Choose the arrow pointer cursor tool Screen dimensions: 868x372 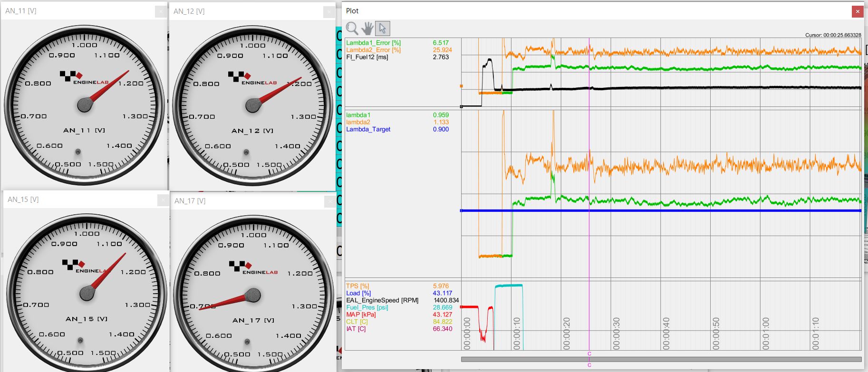(383, 29)
